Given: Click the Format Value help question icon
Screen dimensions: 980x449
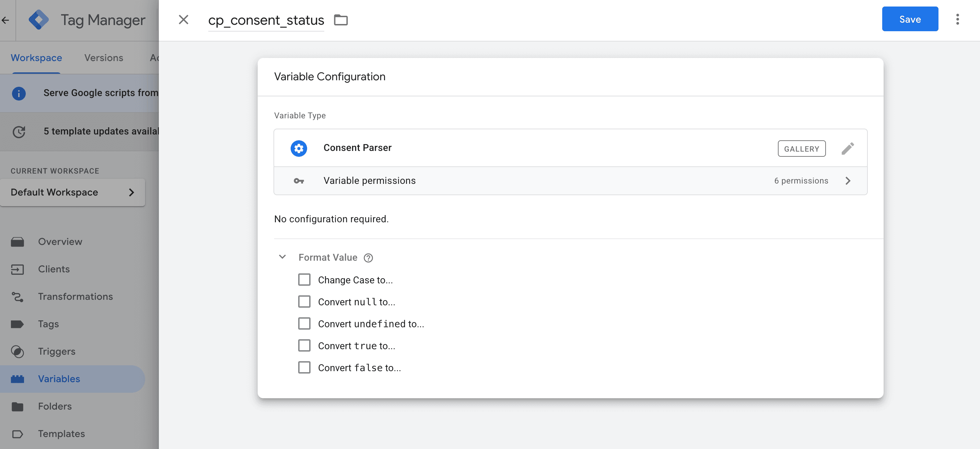Looking at the screenshot, I should [x=368, y=258].
